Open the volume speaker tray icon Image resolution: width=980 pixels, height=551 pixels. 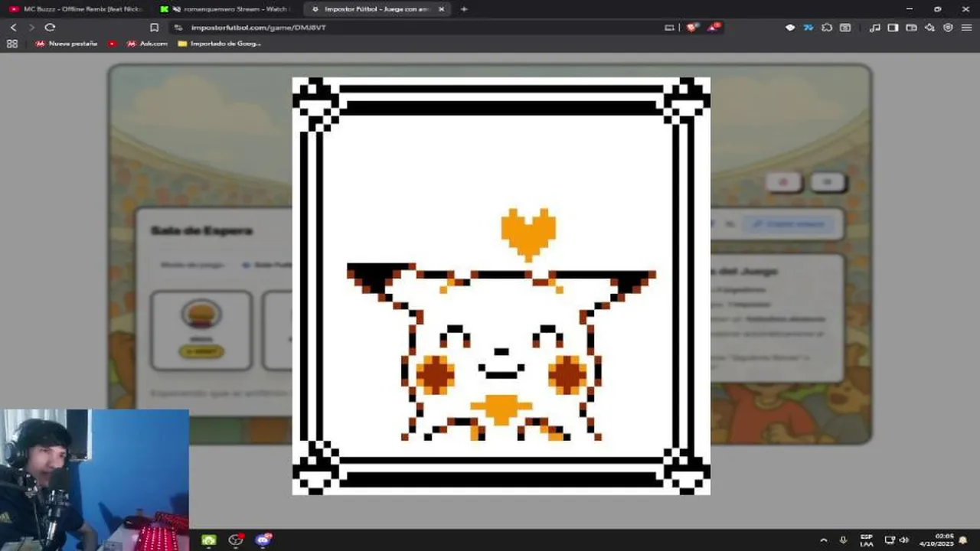click(904, 540)
